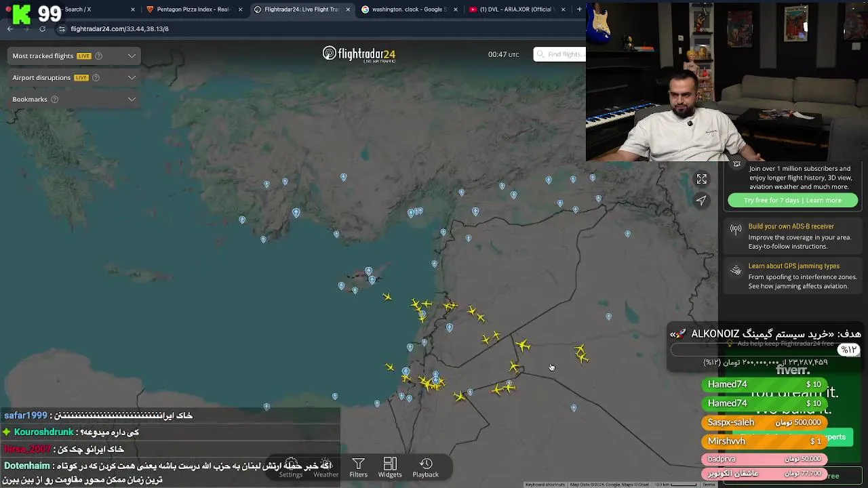
Task: Toggle fullscreen map view icon
Action: click(x=701, y=179)
